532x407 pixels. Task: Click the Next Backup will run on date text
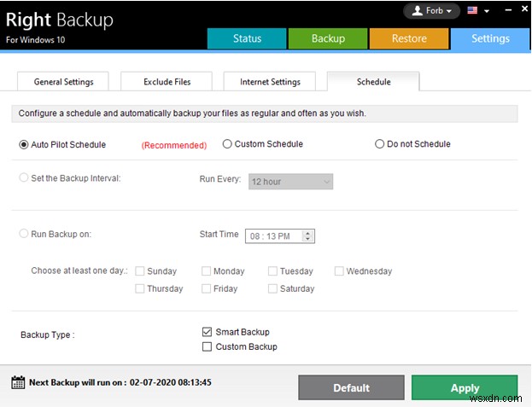click(120, 382)
